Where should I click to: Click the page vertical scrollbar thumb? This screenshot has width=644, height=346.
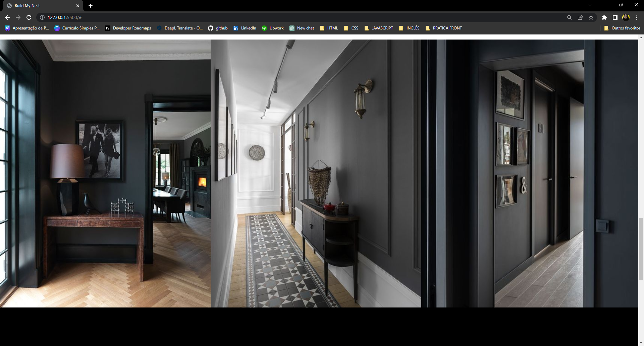641,249
